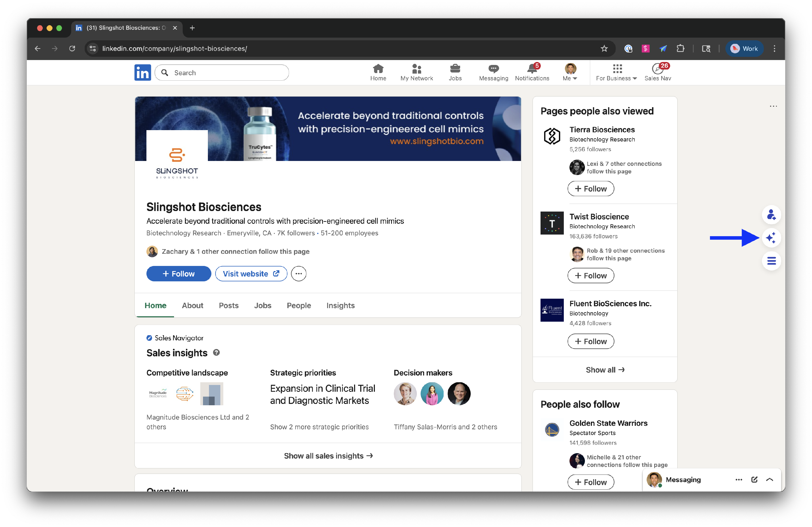
Task: Visit the Slingshot Biosciences website
Action: (x=251, y=274)
